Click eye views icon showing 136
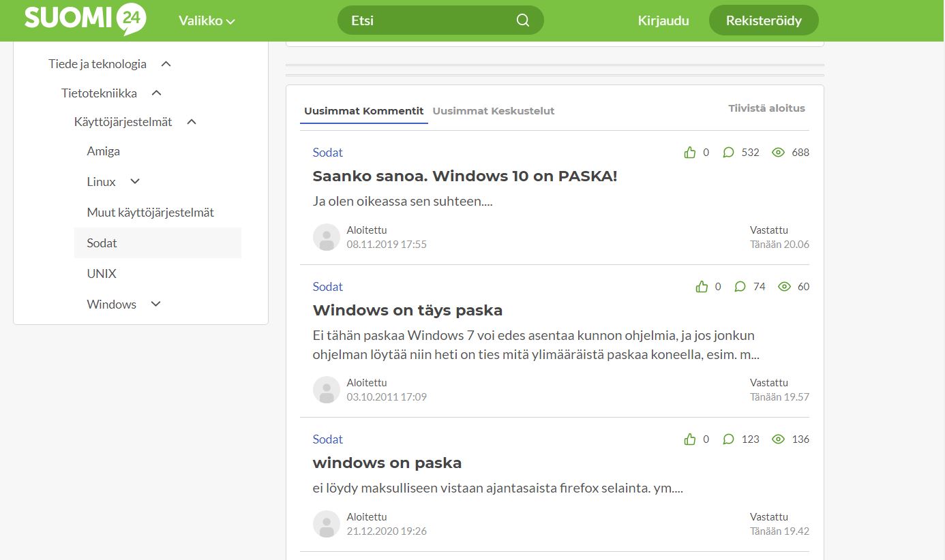The height and width of the screenshot is (560, 945). [778, 439]
